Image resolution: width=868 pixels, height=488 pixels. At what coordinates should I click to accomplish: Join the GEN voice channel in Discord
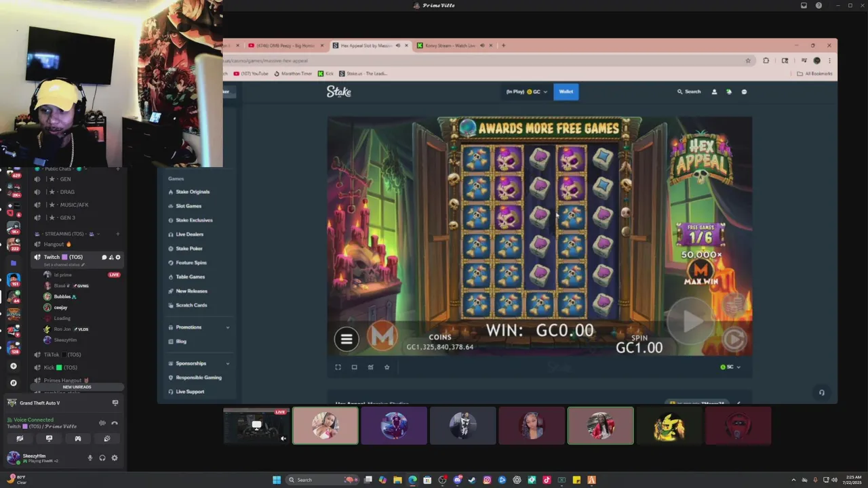[x=65, y=179]
